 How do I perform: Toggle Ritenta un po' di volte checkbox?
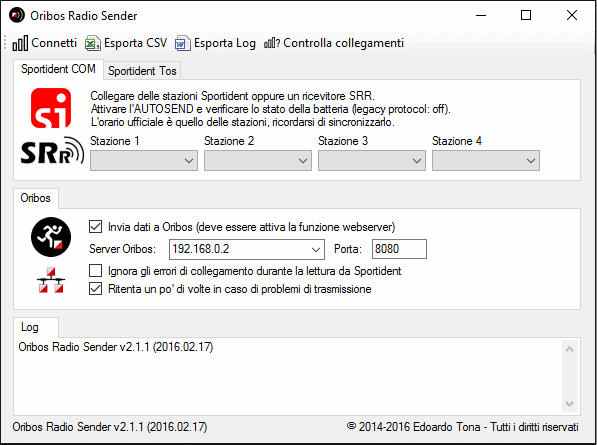click(x=95, y=289)
